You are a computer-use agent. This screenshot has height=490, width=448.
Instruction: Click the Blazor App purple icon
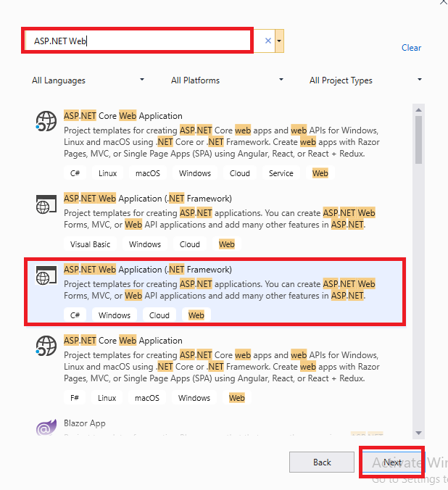[x=46, y=427]
